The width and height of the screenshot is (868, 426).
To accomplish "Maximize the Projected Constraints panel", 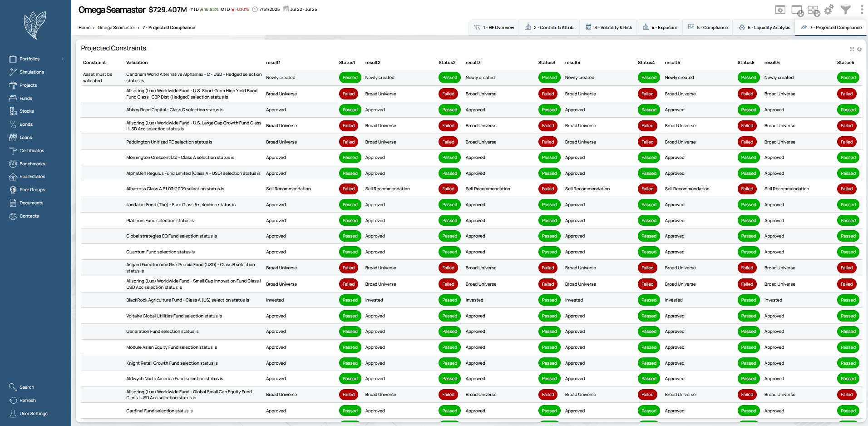I will click(x=852, y=49).
